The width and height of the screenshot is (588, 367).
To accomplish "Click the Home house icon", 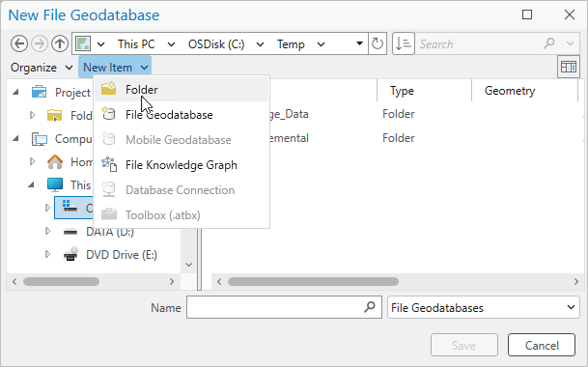I will (55, 161).
